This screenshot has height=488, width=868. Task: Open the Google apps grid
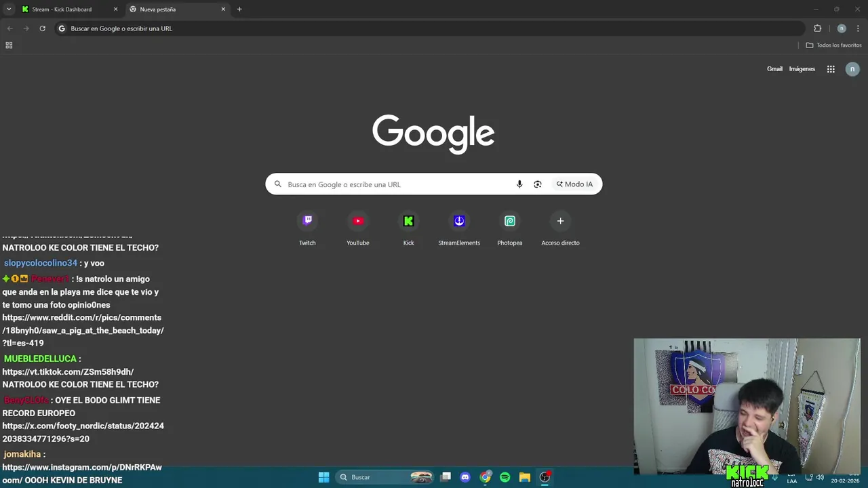coord(831,69)
